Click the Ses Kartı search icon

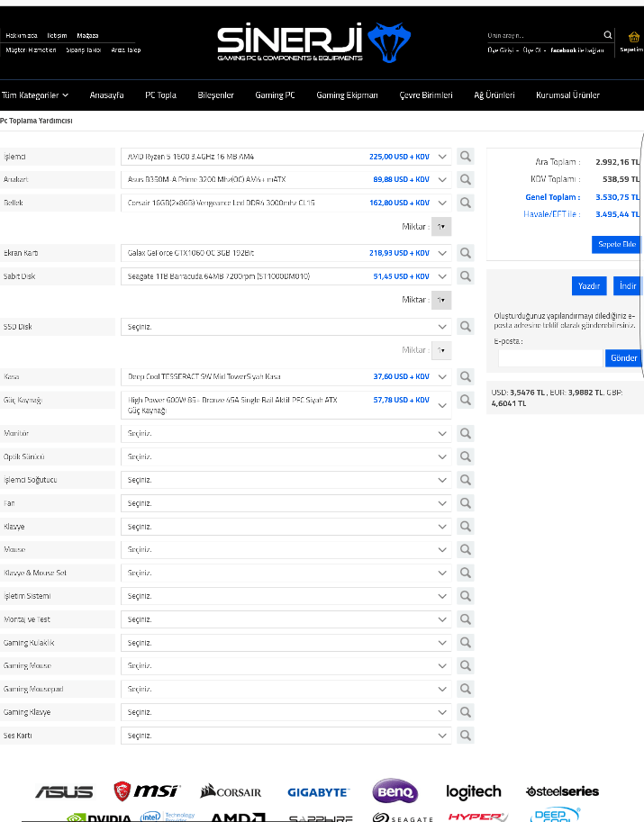(465, 736)
